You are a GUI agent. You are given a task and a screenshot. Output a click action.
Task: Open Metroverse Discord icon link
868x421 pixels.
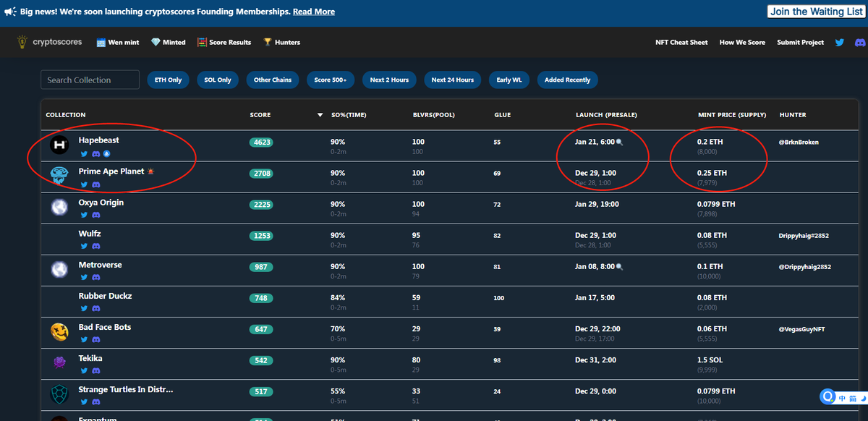tap(96, 278)
